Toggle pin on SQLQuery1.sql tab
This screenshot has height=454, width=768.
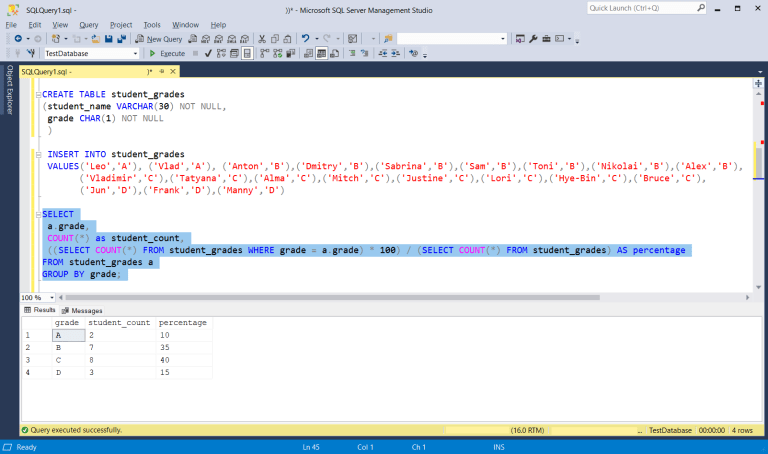pos(162,72)
